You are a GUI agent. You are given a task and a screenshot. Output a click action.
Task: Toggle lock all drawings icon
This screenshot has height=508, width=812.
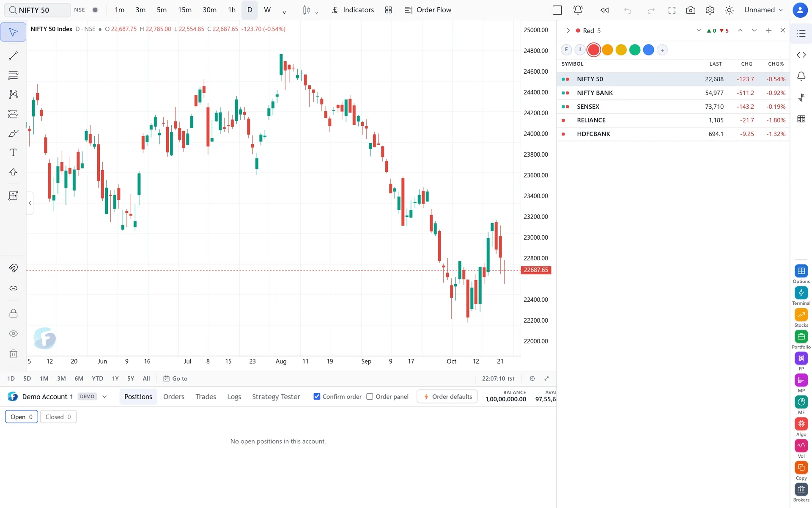13,313
